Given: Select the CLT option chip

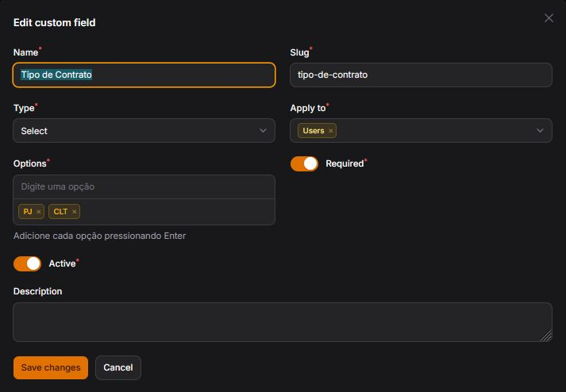Looking at the screenshot, I should coord(60,212).
